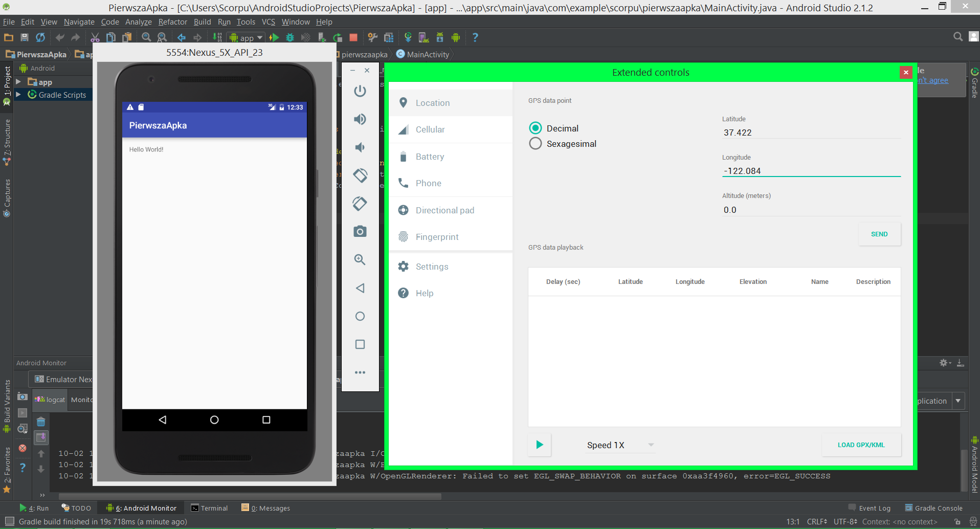980x529 pixels.
Task: Click Clear logcat trash icon
Action: (41, 422)
